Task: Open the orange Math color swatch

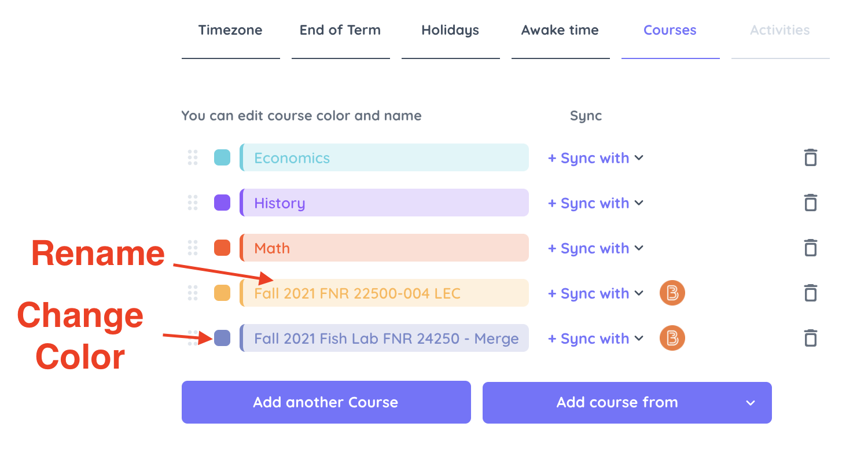Action: point(222,248)
